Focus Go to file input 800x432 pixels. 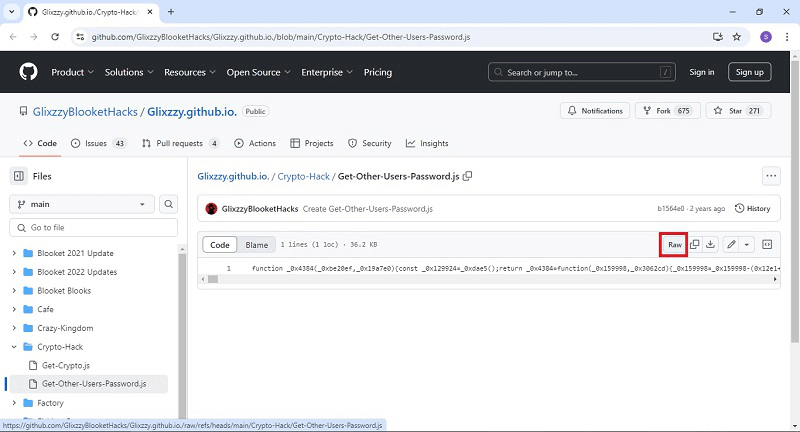[x=93, y=227]
